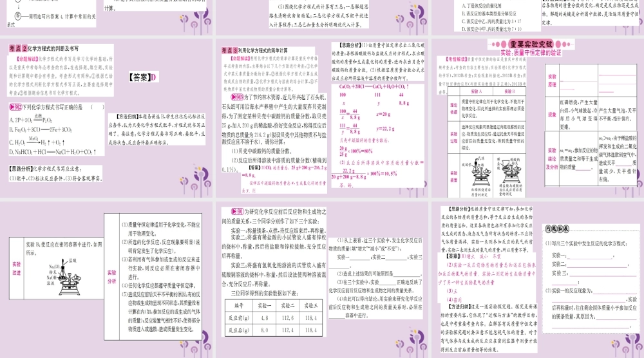Click the 编号 table header cell

239,306
